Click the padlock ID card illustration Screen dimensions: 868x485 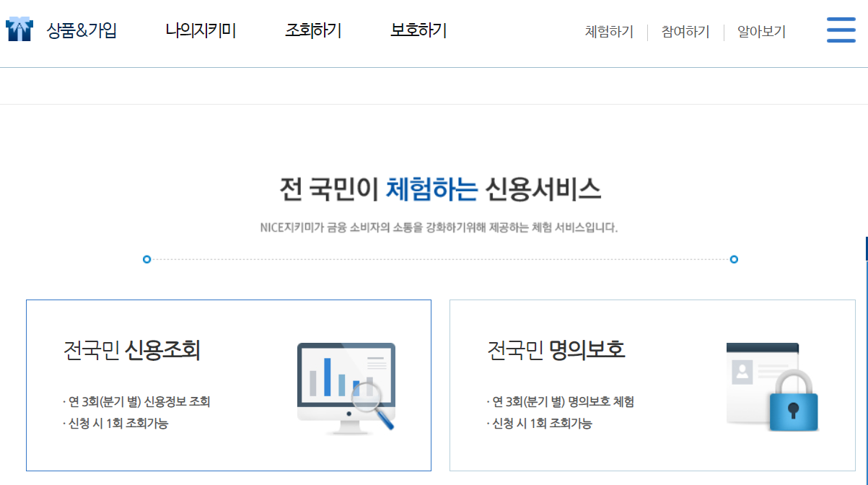pos(773,388)
